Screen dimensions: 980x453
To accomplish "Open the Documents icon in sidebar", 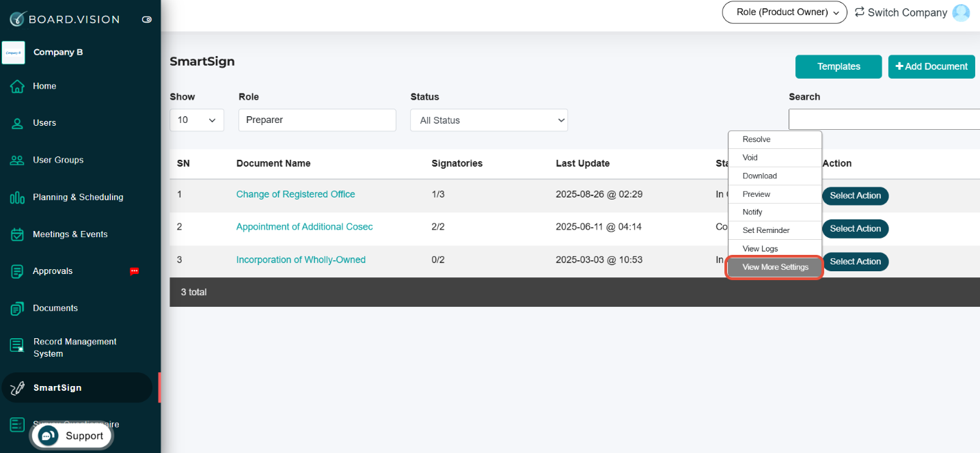I will [17, 309].
